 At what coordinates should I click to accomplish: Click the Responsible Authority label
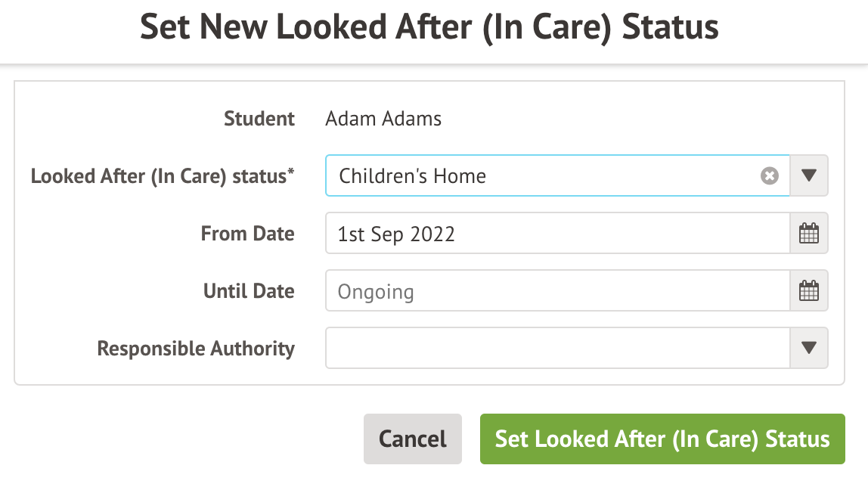point(196,349)
